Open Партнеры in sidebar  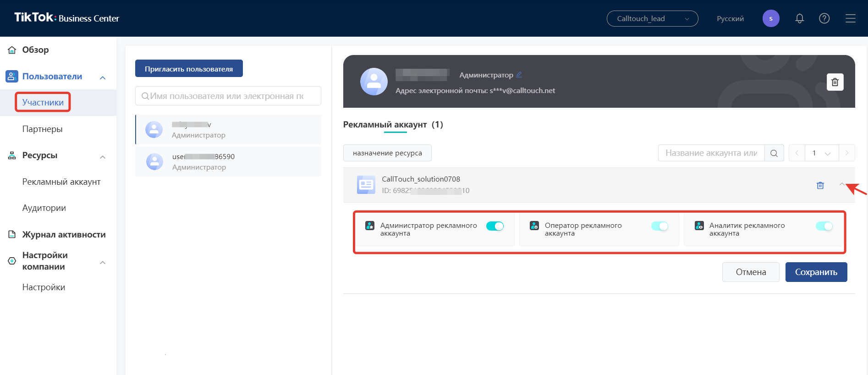pyautogui.click(x=42, y=129)
